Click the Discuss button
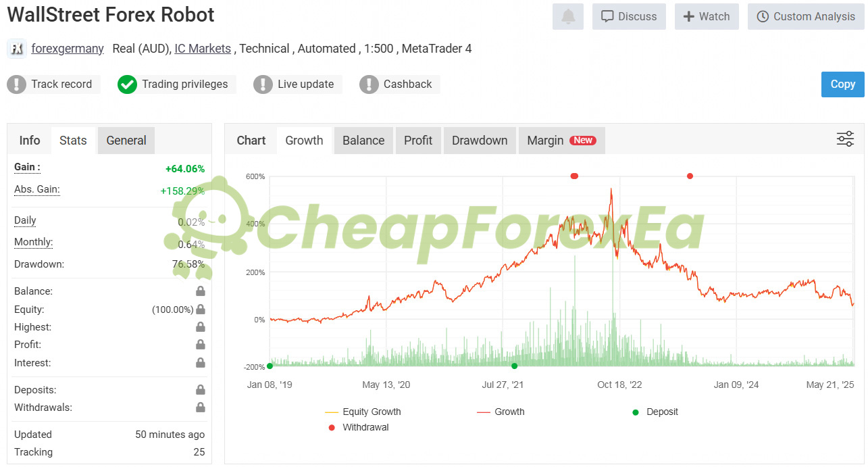The height and width of the screenshot is (467, 868). click(x=629, y=16)
